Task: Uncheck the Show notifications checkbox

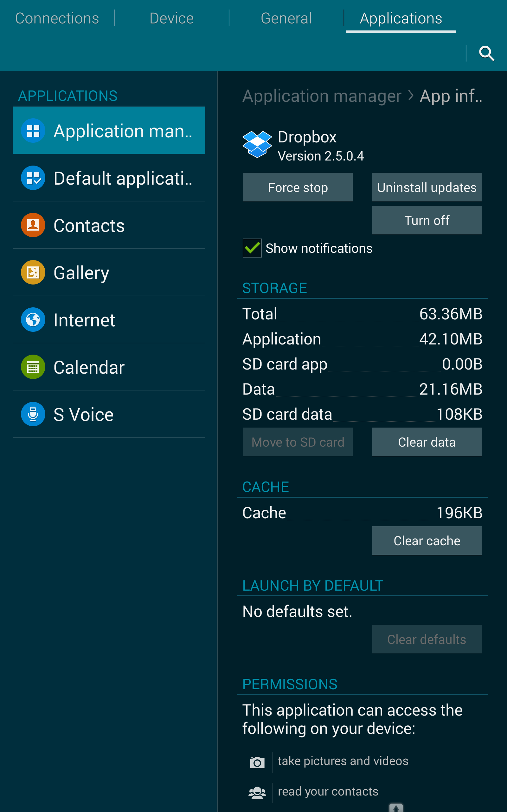Action: [252, 248]
